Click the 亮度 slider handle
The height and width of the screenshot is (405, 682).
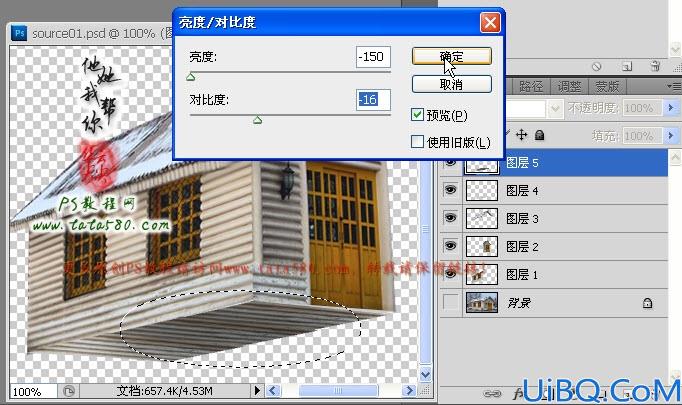pos(191,77)
